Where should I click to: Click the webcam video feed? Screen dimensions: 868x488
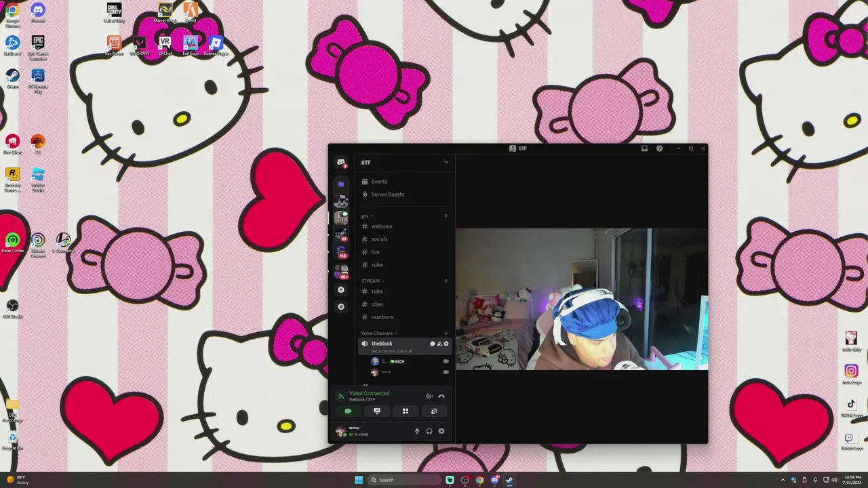click(x=582, y=299)
